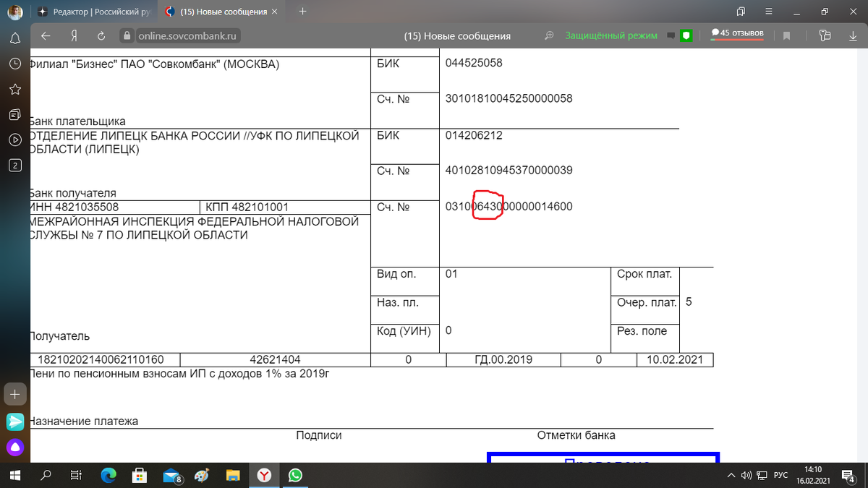868x488 pixels.
Task: Click the lock site security icon
Action: (x=126, y=35)
